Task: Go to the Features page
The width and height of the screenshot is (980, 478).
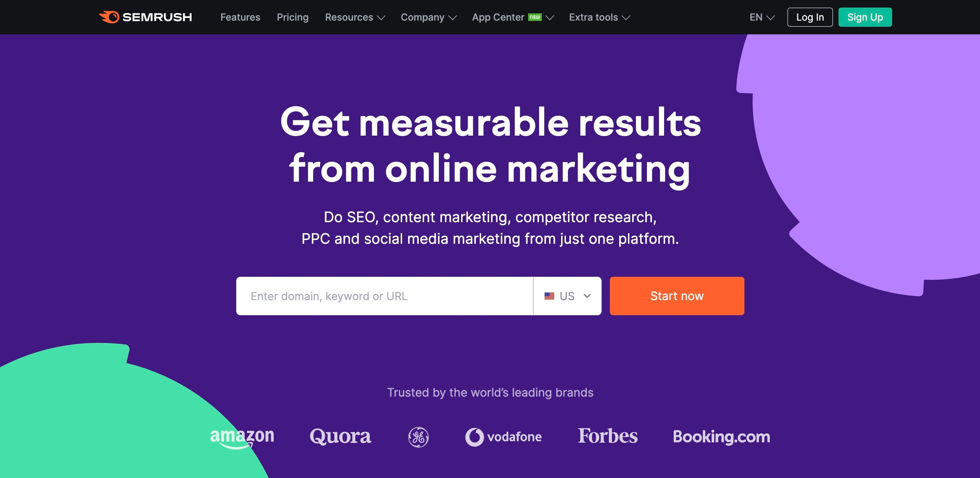Action: [240, 17]
